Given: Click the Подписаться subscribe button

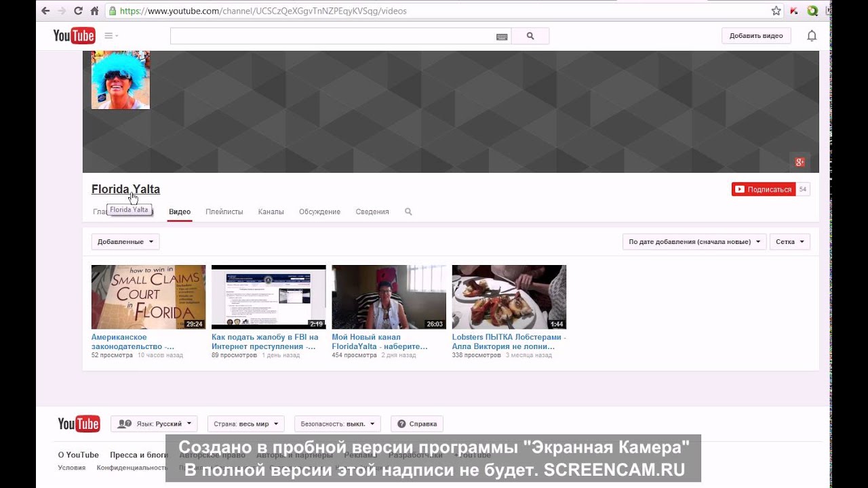Looking at the screenshot, I should (x=764, y=189).
